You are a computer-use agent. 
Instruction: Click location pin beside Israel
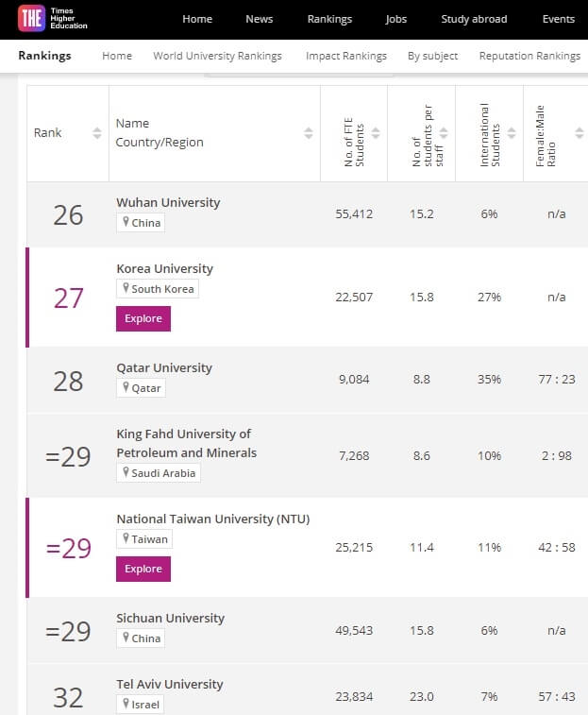point(126,704)
